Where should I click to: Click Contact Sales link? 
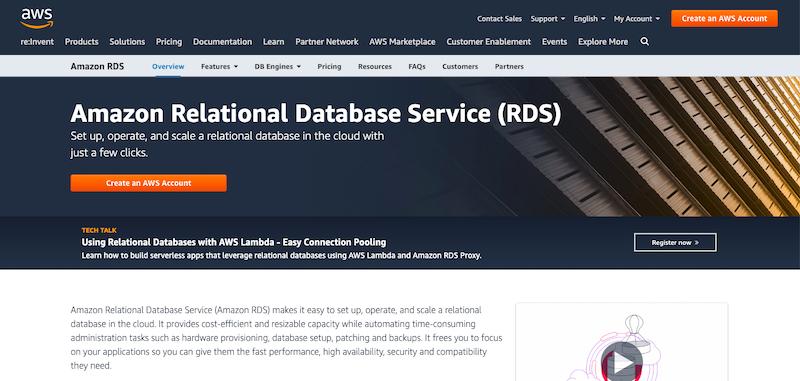coord(499,18)
